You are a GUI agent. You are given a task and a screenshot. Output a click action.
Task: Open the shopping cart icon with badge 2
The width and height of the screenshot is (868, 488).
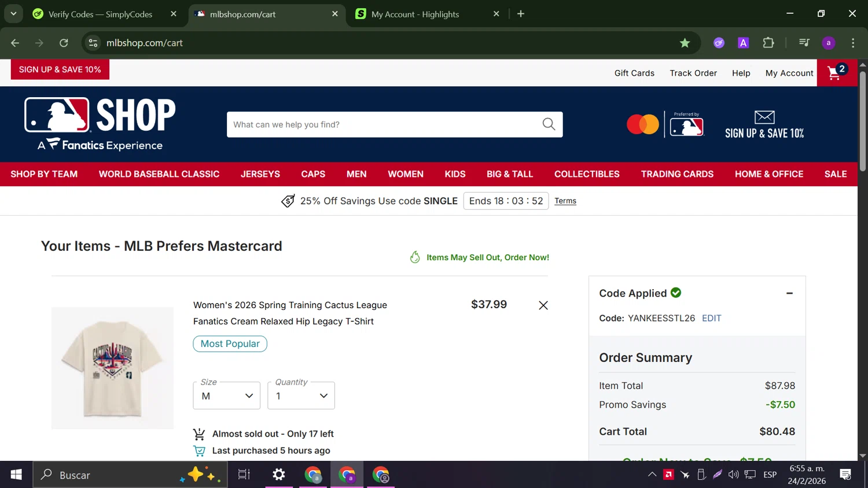(837, 72)
